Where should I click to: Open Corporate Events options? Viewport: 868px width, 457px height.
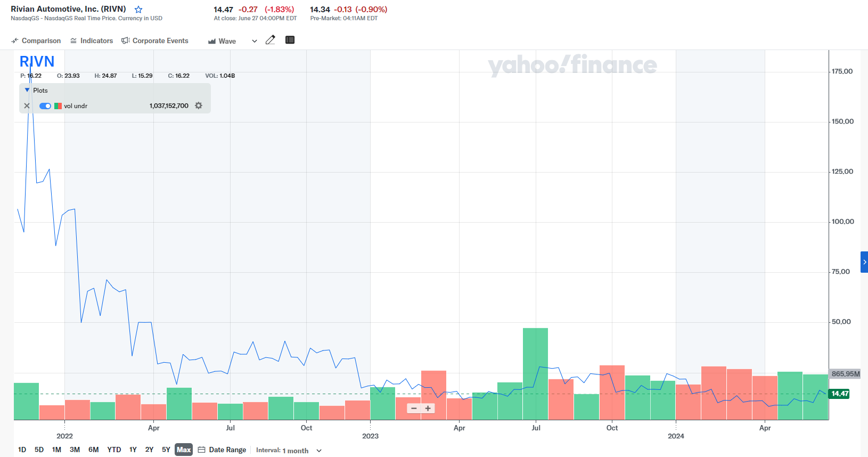pyautogui.click(x=155, y=41)
